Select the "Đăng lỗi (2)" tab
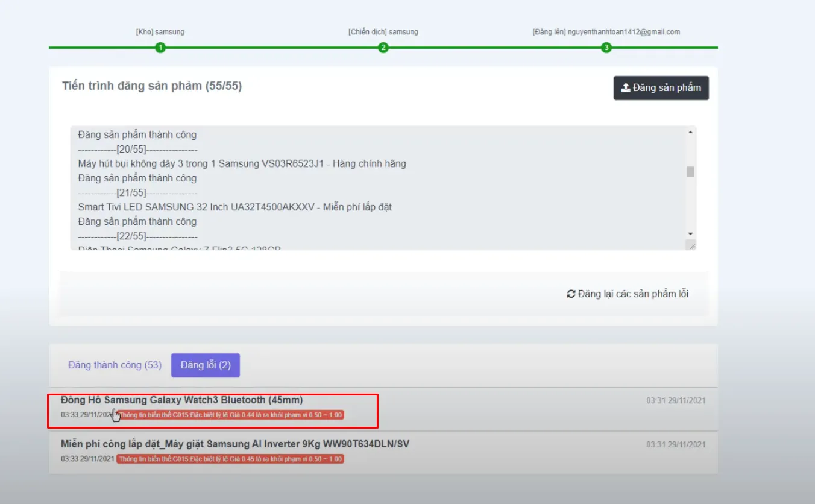The height and width of the screenshot is (504, 815). point(206,365)
